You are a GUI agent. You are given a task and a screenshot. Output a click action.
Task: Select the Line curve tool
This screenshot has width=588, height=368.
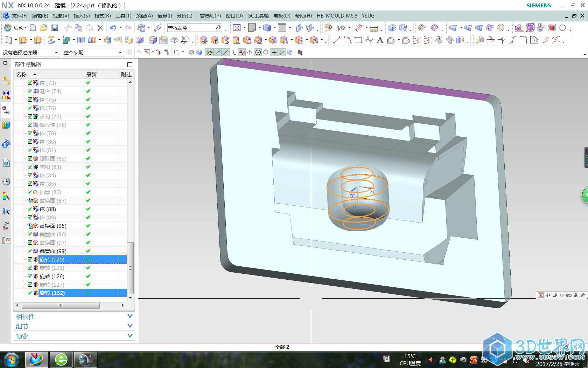tap(336, 40)
